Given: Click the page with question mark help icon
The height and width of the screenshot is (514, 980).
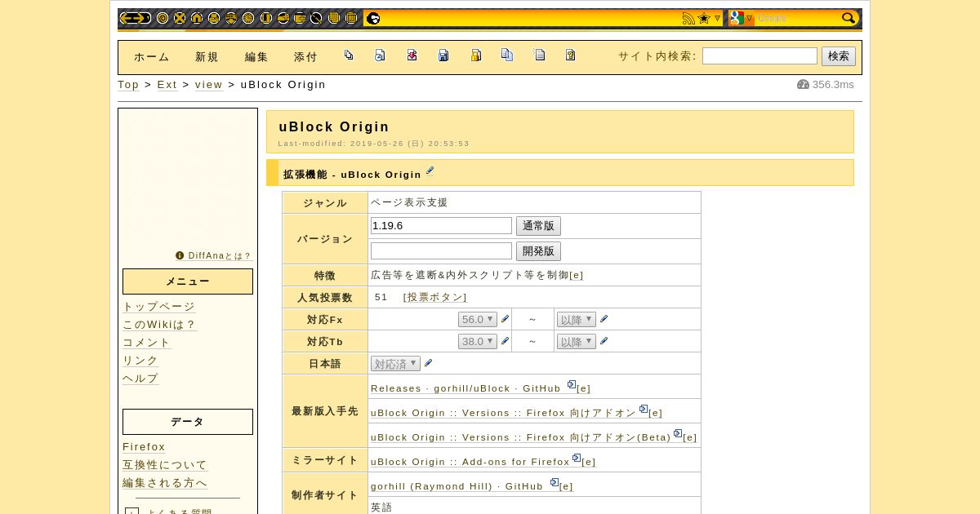Looking at the screenshot, I should tap(570, 55).
